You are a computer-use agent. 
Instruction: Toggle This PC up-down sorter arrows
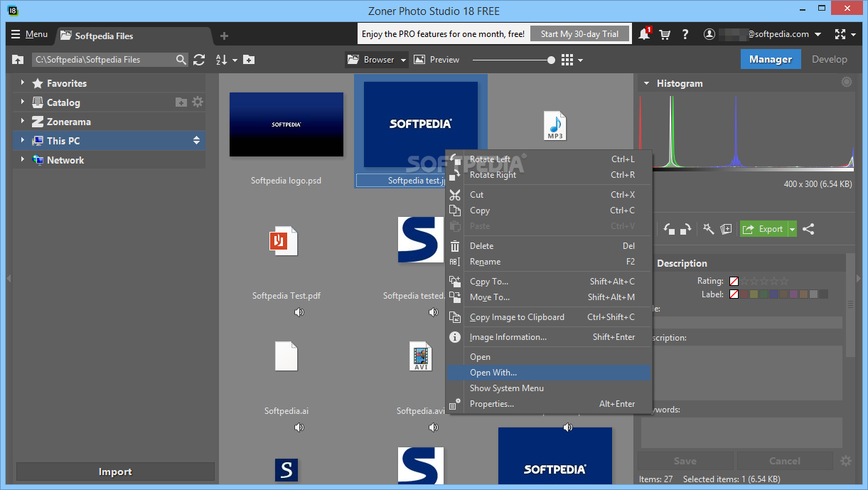(x=197, y=141)
